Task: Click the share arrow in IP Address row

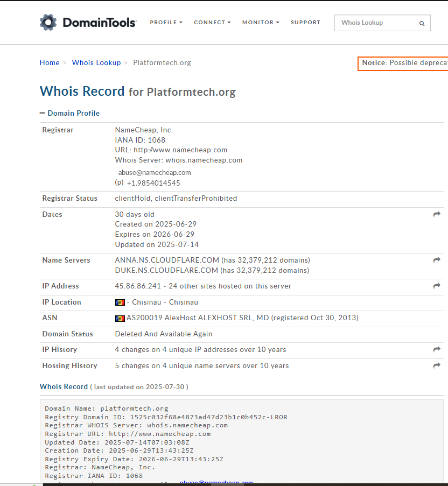Action: (437, 286)
